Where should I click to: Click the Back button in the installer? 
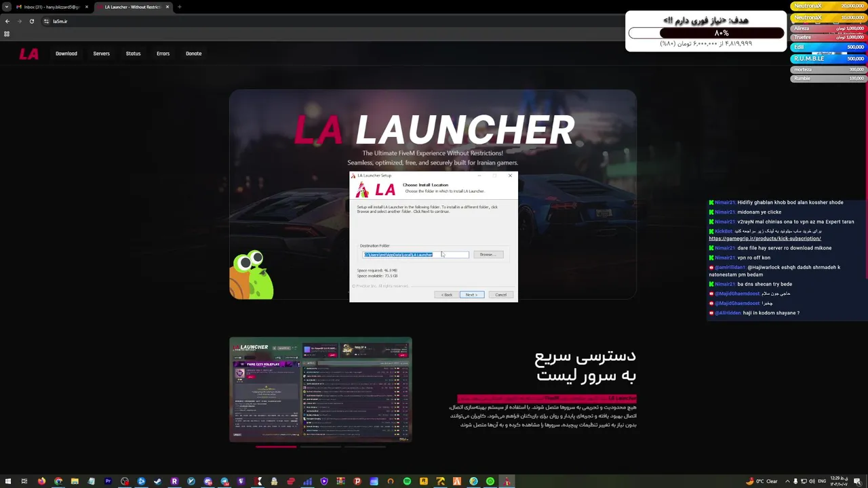pos(446,295)
